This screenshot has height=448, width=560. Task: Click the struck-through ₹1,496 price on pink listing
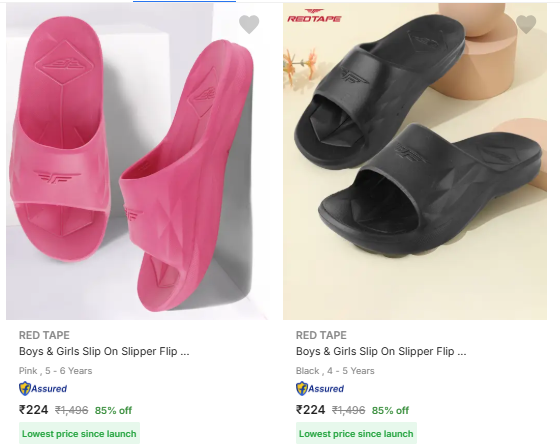point(71,410)
